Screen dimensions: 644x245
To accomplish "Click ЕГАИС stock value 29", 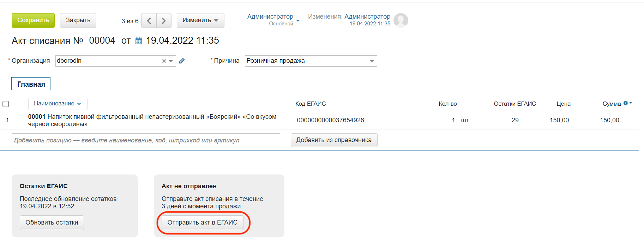I will tap(515, 120).
